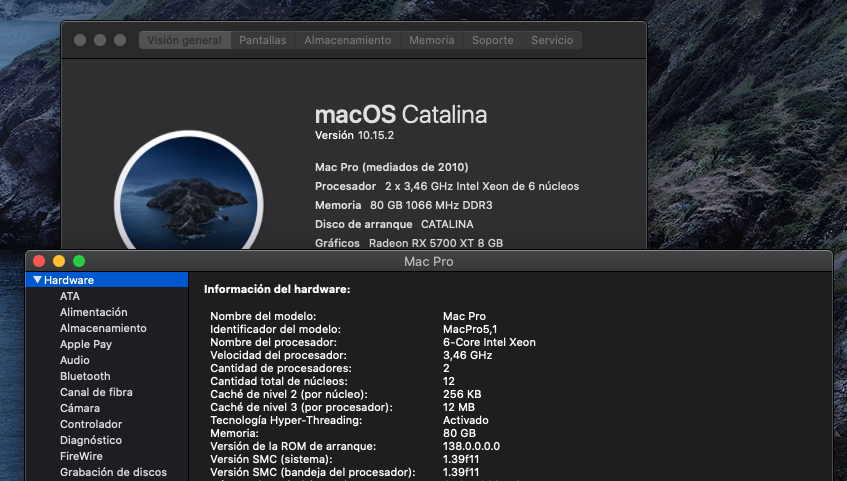Select Canal de fibra entry
Viewport: 847px width, 481px height.
(x=96, y=392)
